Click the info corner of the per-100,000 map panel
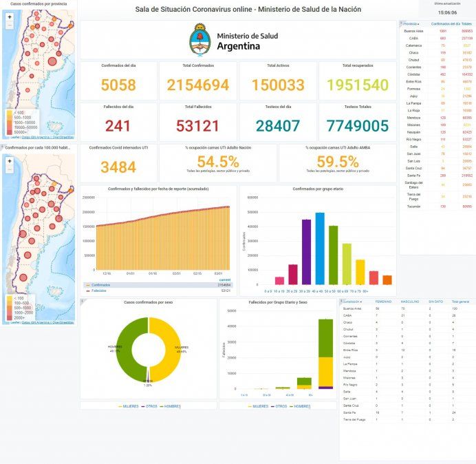This screenshot has height=464, width=476. click(2, 147)
